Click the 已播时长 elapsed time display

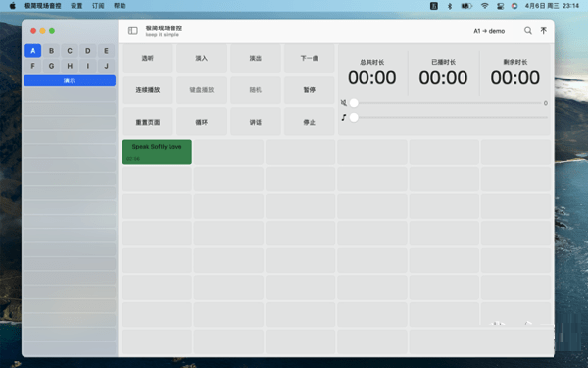click(x=443, y=73)
